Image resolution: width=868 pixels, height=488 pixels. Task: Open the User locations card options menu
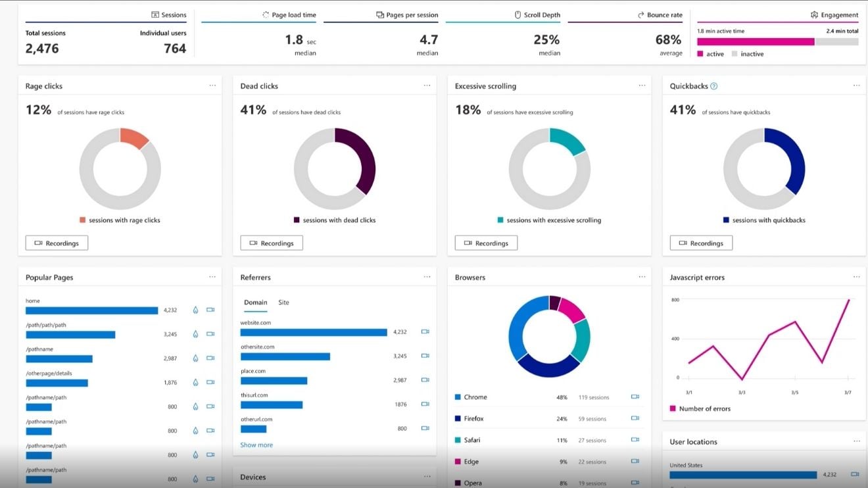pos(857,441)
